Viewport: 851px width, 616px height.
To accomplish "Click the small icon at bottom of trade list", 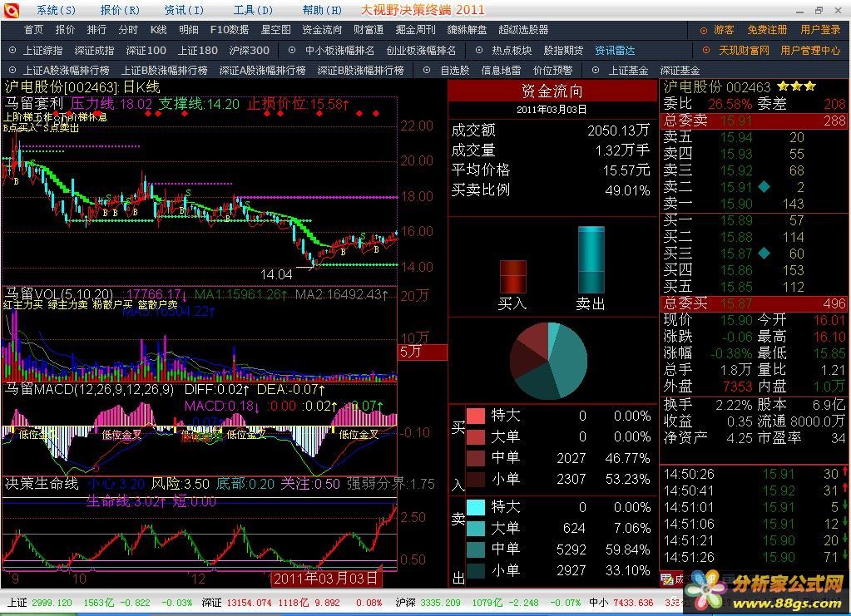I will point(667,579).
